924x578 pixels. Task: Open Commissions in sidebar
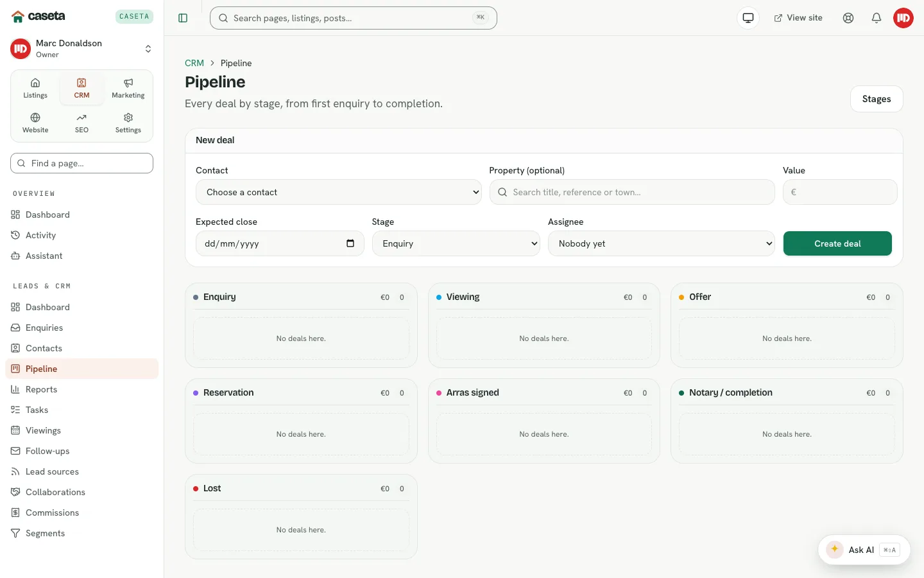click(81, 512)
